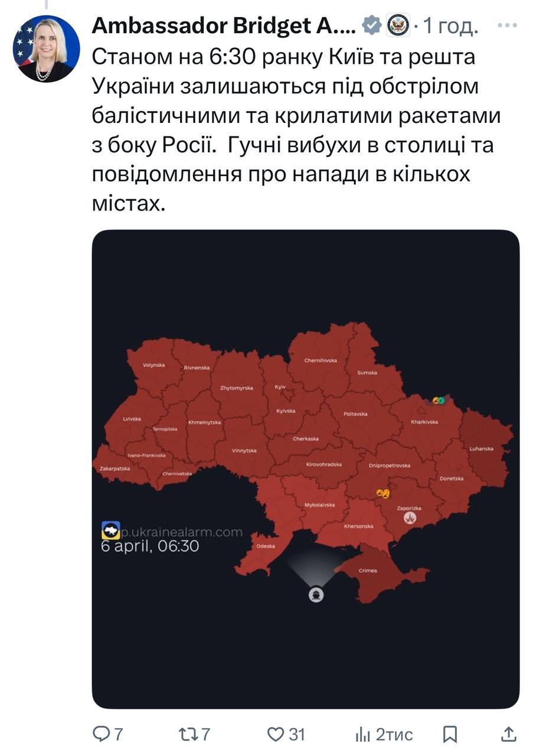Bookmark this tweet
This screenshot has width=533, height=756.
(x=450, y=734)
